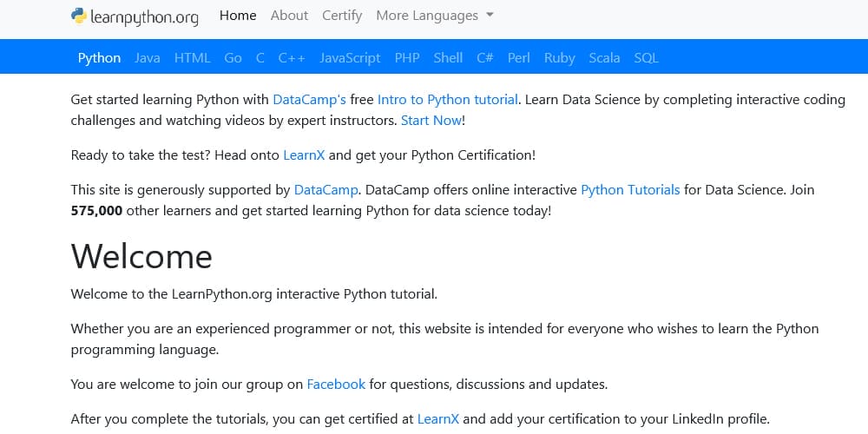The image size is (868, 434).
Task: Open the C# language tab
Action: (485, 58)
